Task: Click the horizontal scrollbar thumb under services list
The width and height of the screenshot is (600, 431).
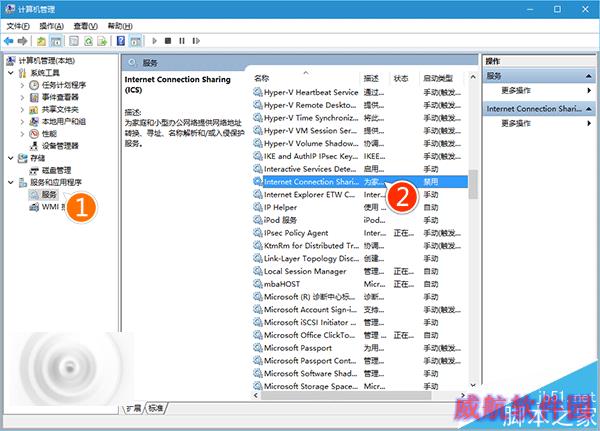Action: click(x=346, y=396)
